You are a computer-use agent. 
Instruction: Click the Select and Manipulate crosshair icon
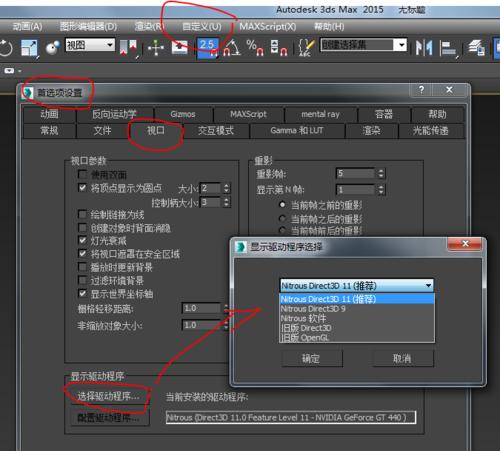point(156,48)
